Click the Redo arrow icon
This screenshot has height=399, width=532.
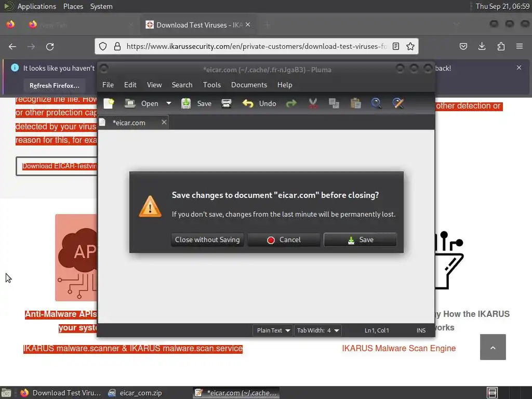click(x=291, y=103)
